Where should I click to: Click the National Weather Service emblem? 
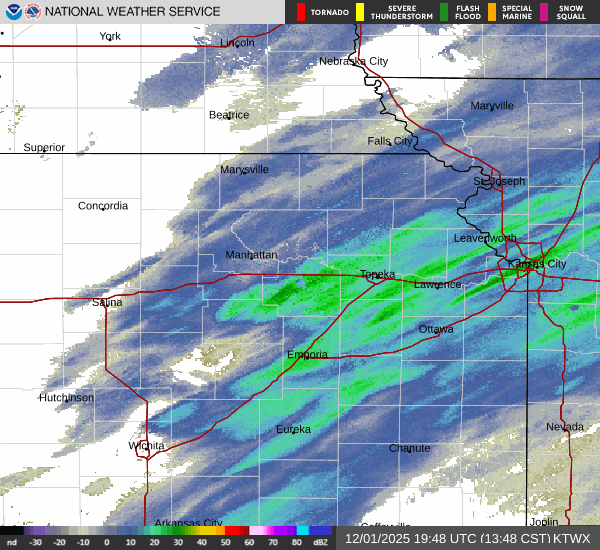(34, 12)
